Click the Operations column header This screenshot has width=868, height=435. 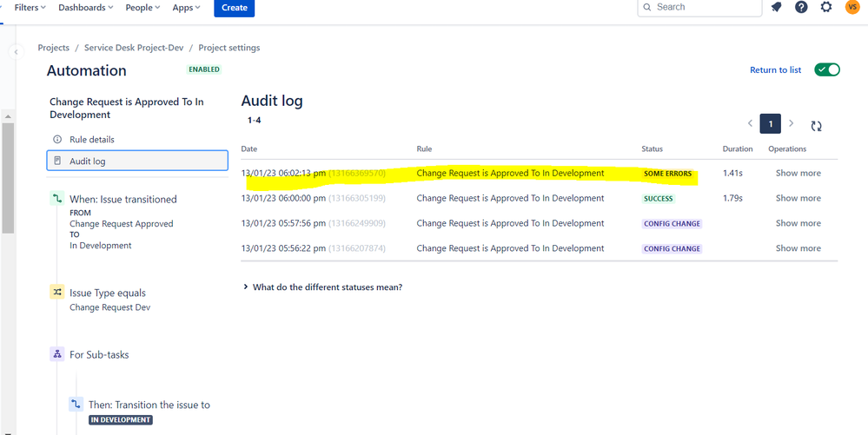pos(786,148)
